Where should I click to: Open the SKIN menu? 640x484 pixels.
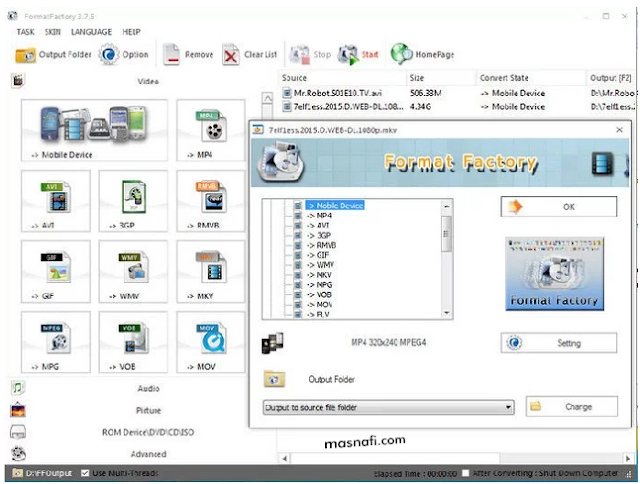[x=53, y=32]
